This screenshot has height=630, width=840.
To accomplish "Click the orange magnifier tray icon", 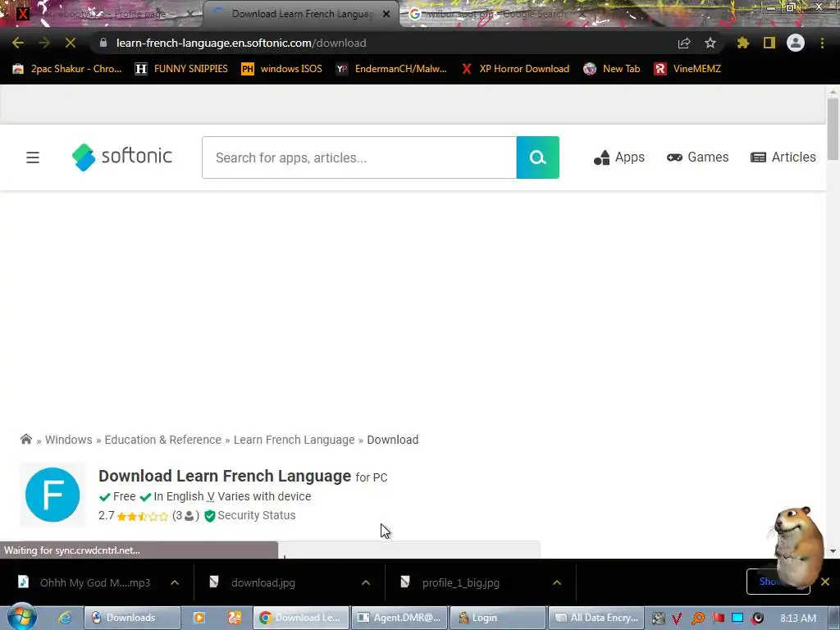I will coord(697,619).
